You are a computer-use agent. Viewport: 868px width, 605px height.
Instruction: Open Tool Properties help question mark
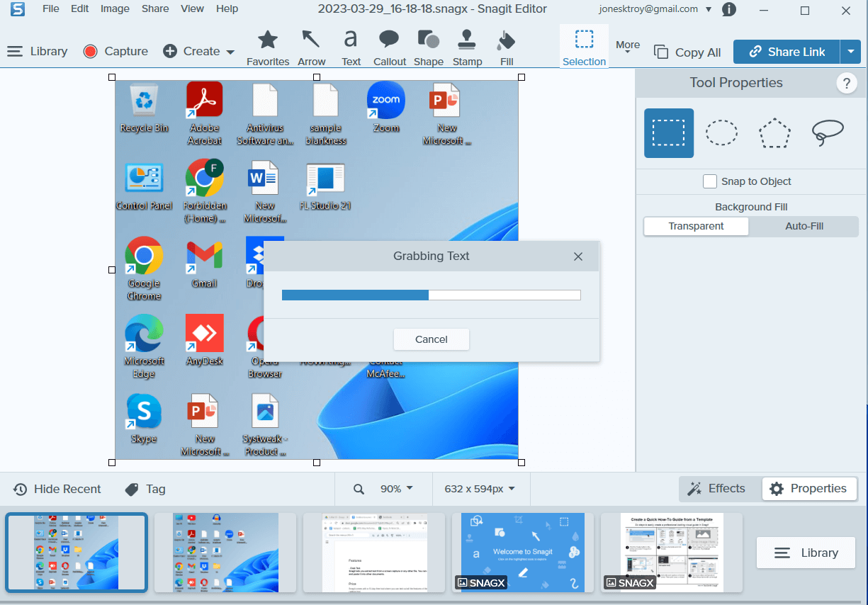[x=847, y=84]
